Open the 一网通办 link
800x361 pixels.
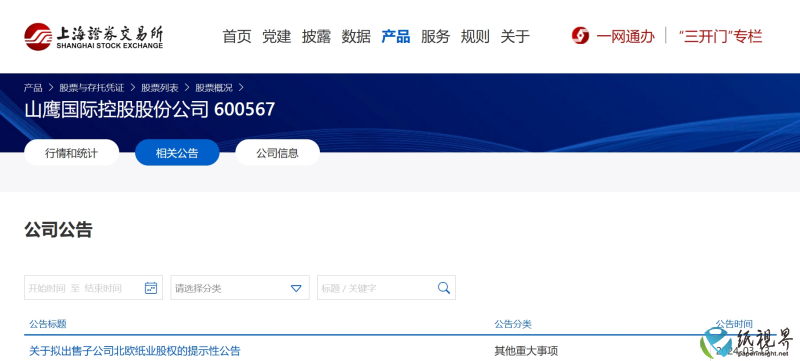625,36
